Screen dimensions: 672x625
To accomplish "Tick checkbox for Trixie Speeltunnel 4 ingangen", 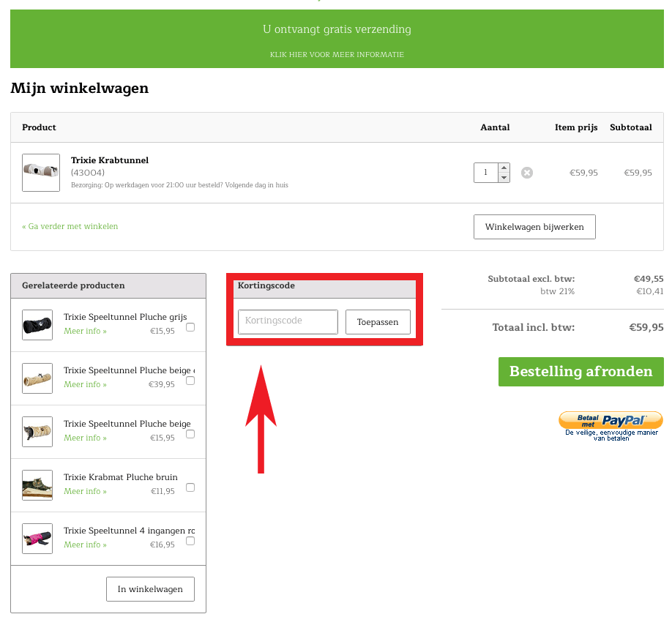I will [190, 541].
